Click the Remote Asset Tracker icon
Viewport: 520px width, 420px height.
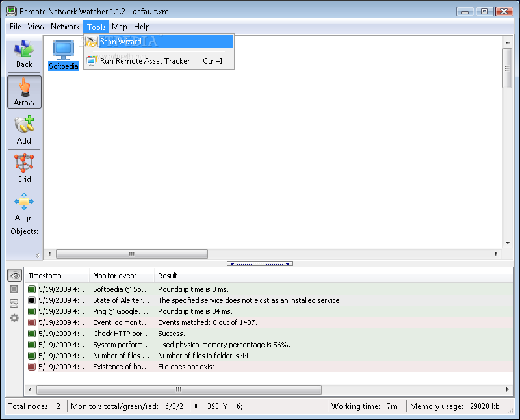click(x=91, y=61)
